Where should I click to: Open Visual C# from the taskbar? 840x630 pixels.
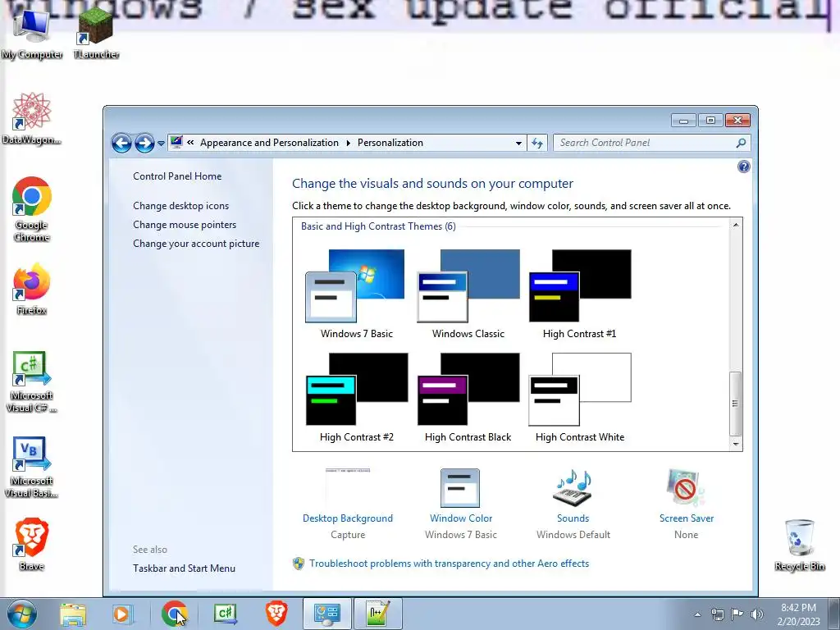pos(226,614)
